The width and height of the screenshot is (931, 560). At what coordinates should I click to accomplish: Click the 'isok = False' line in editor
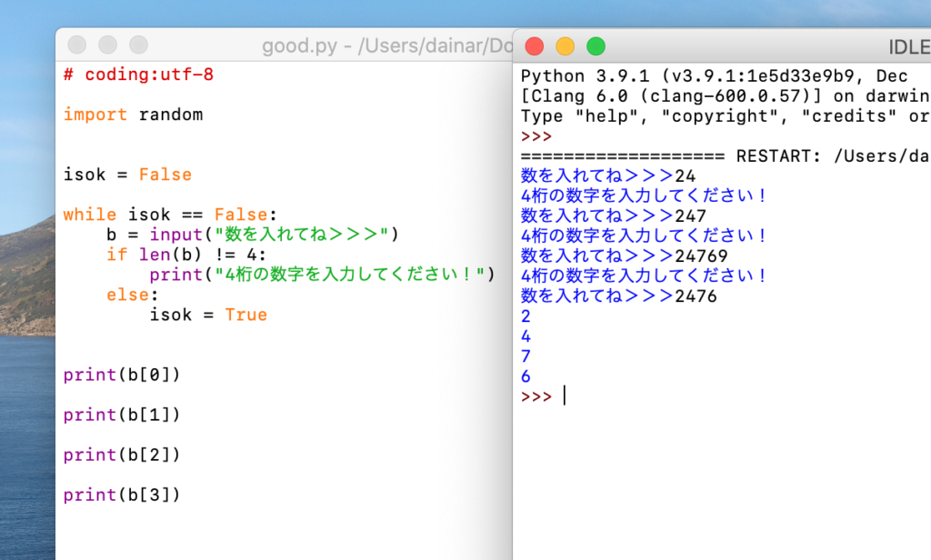(x=127, y=175)
